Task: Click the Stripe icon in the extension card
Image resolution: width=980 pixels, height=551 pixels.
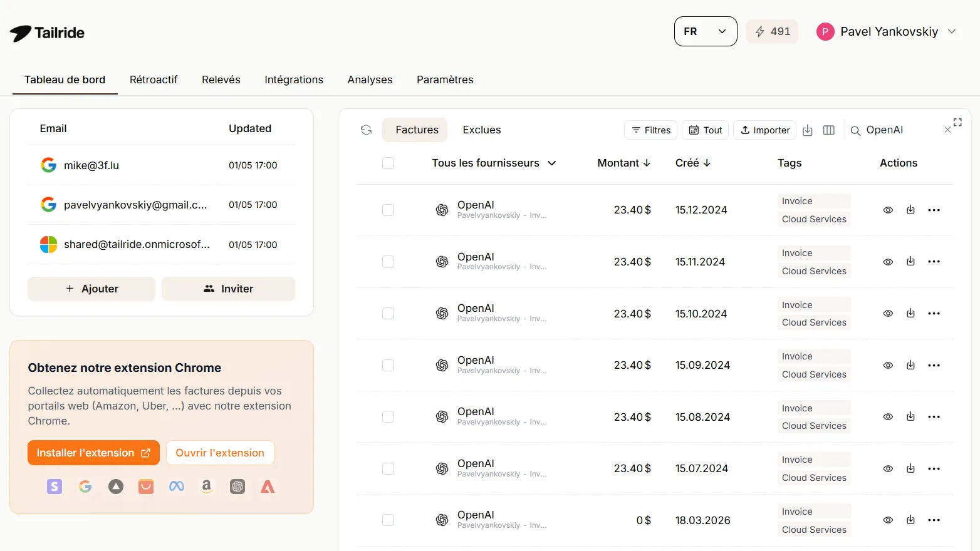Action: (55, 487)
